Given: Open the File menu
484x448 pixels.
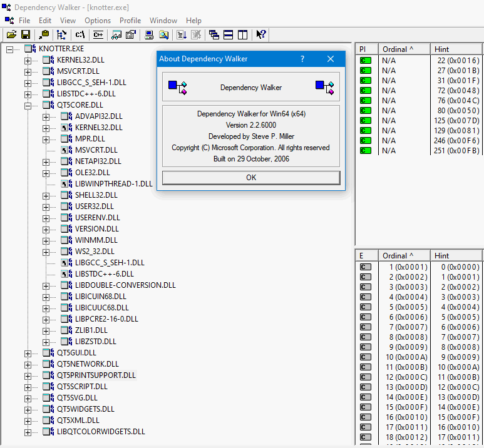Looking at the screenshot, I should 24,21.
